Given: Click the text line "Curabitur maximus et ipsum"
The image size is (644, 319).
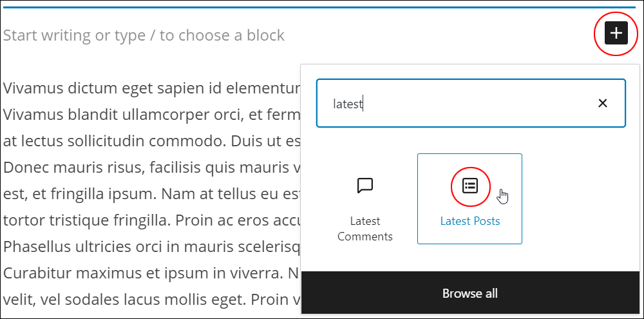Looking at the screenshot, I should tap(151, 273).
